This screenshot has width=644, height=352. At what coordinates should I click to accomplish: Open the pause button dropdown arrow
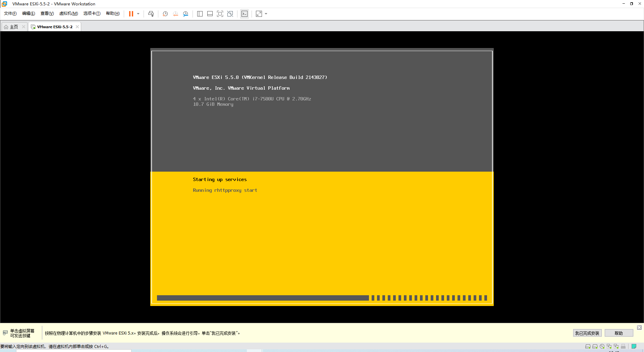point(138,14)
